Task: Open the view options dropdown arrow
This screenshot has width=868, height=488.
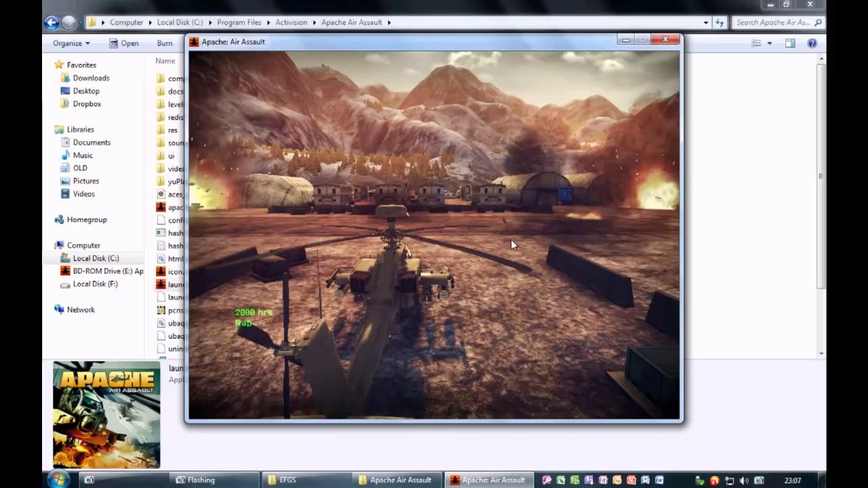Action: click(x=769, y=43)
